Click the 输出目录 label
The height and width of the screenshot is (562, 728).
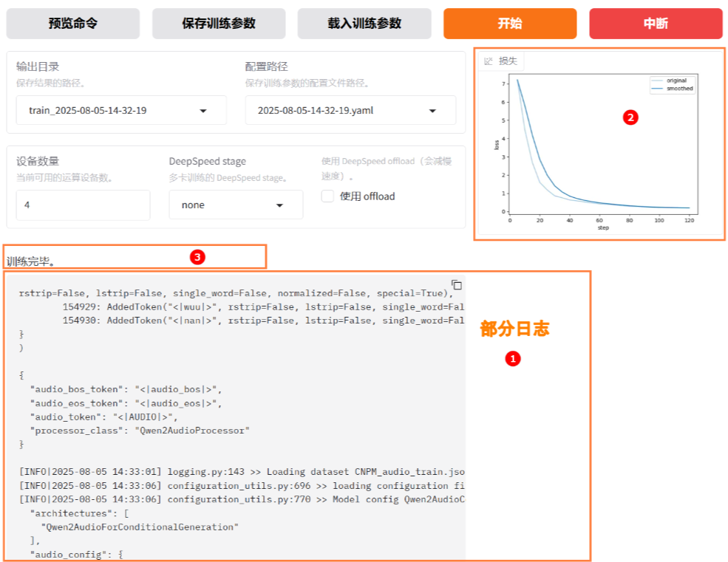pyautogui.click(x=38, y=66)
